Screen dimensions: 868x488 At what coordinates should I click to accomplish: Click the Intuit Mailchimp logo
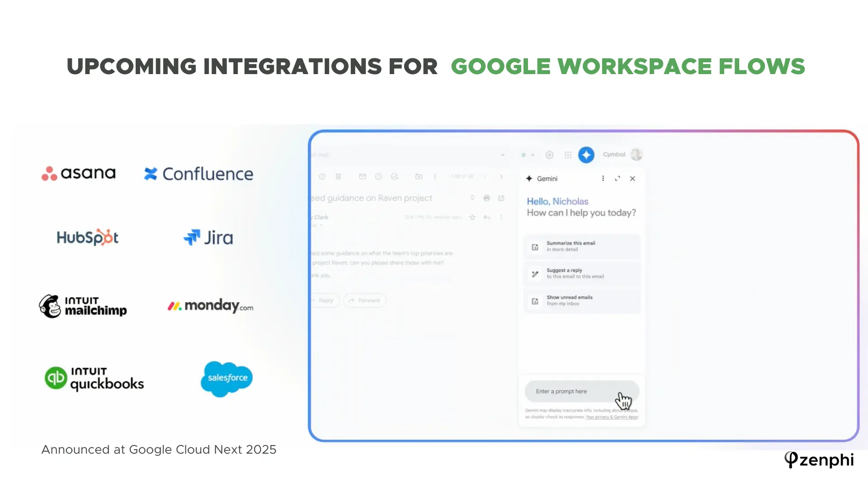[x=83, y=306]
